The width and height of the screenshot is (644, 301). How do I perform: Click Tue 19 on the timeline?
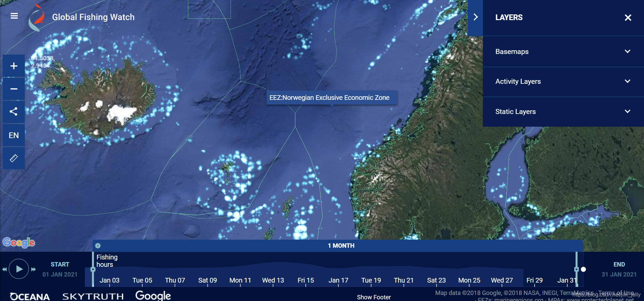pyautogui.click(x=371, y=280)
